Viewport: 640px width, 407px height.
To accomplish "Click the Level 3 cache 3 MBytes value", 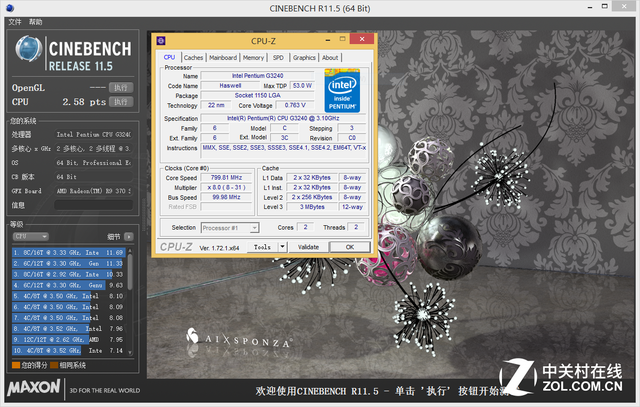I will pos(312,207).
